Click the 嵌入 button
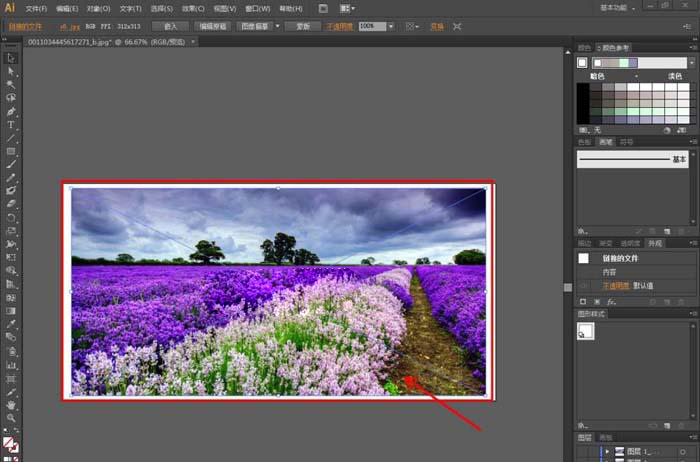 coord(170,25)
